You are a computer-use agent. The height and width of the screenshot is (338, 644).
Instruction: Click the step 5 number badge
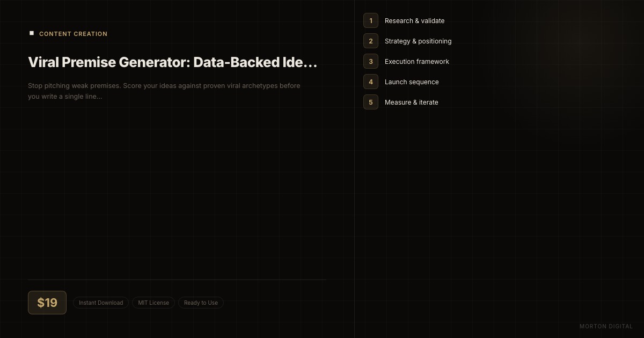click(371, 102)
